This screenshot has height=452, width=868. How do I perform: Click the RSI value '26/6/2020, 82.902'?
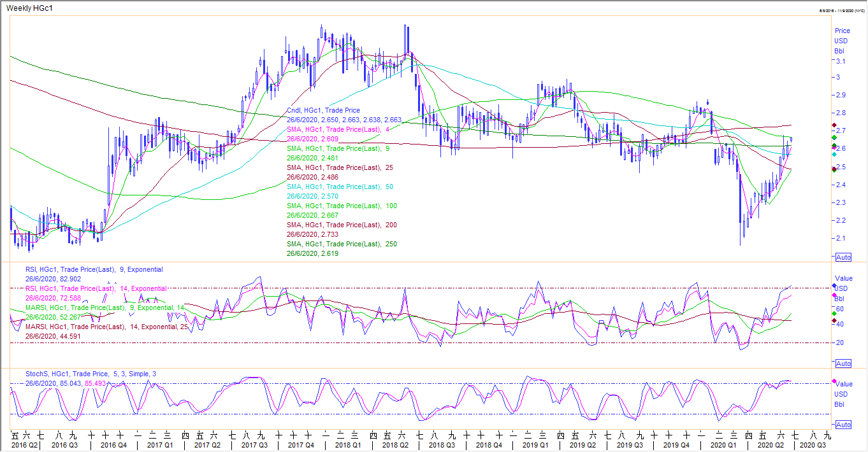[x=53, y=279]
